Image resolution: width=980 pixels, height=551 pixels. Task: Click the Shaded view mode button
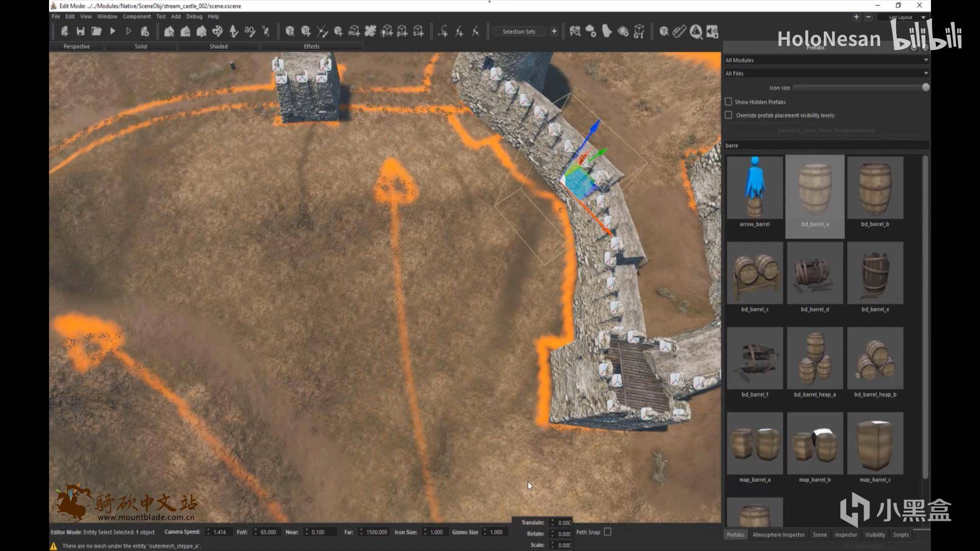pos(218,46)
